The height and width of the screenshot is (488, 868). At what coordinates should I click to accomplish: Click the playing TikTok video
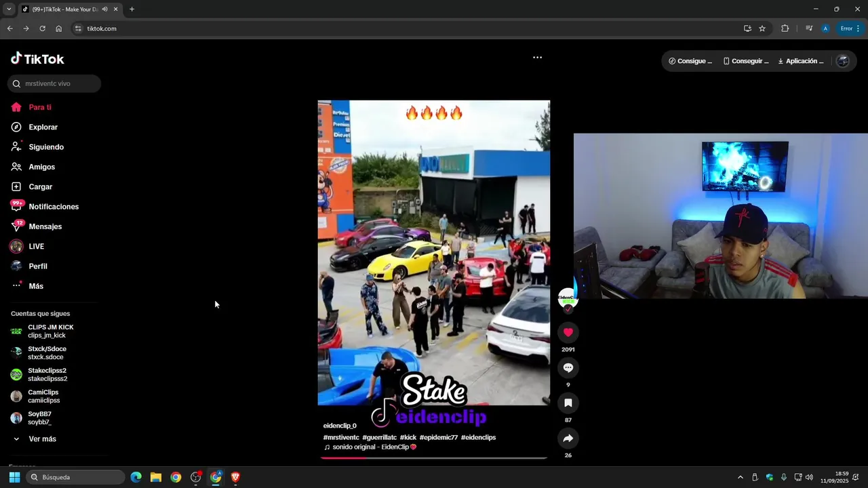pyautogui.click(x=434, y=253)
